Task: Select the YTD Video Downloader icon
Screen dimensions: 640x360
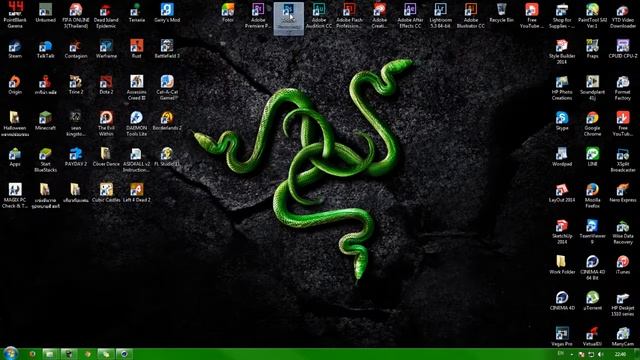Action: click(x=623, y=15)
